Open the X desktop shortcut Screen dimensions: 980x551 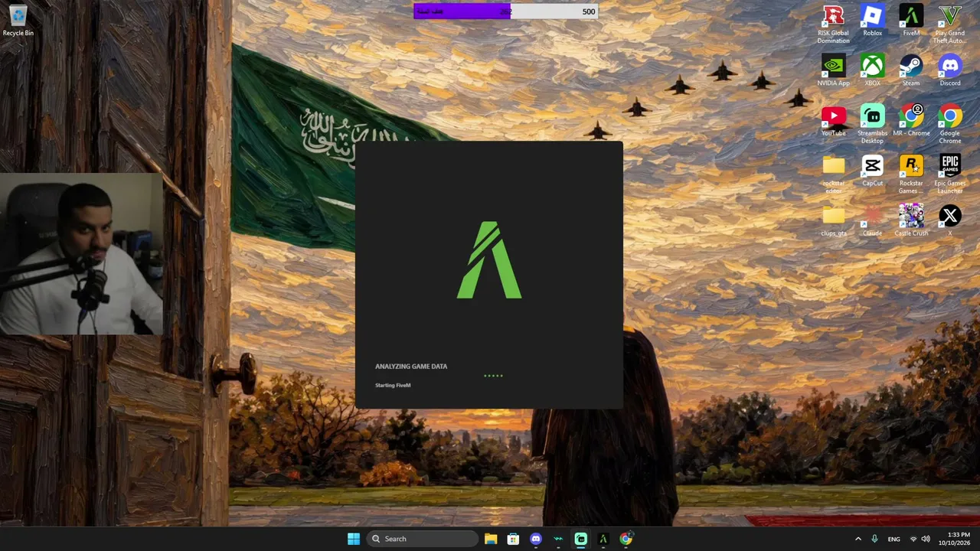pos(950,220)
